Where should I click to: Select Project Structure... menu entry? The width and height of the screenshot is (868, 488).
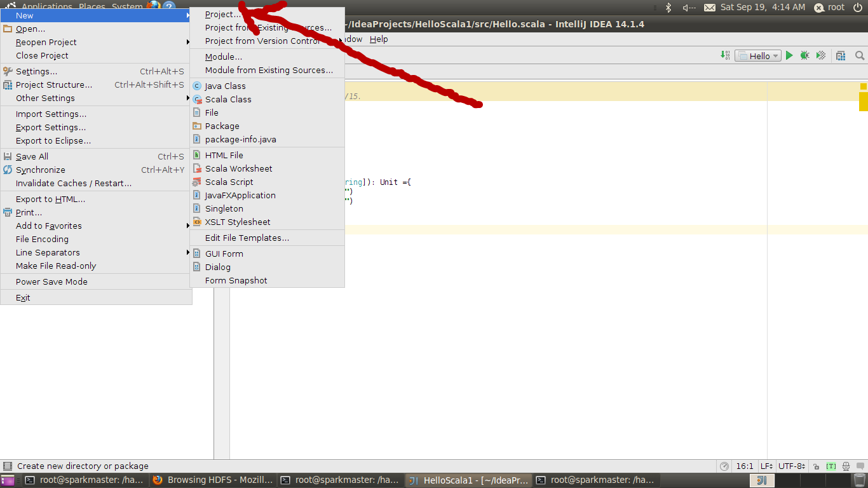[x=96, y=85]
